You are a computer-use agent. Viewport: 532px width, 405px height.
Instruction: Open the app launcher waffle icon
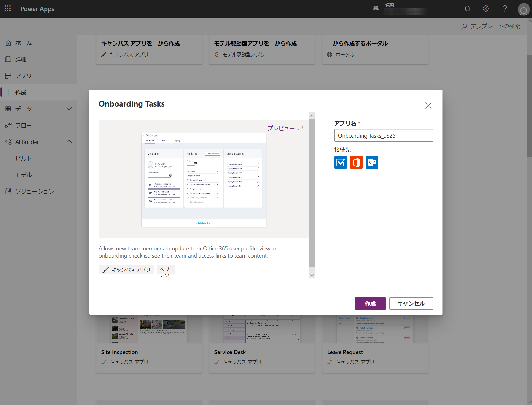(x=8, y=8)
